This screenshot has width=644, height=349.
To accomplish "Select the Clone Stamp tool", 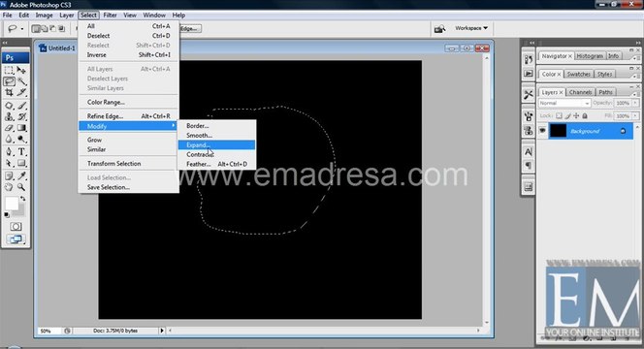I will (x=9, y=117).
